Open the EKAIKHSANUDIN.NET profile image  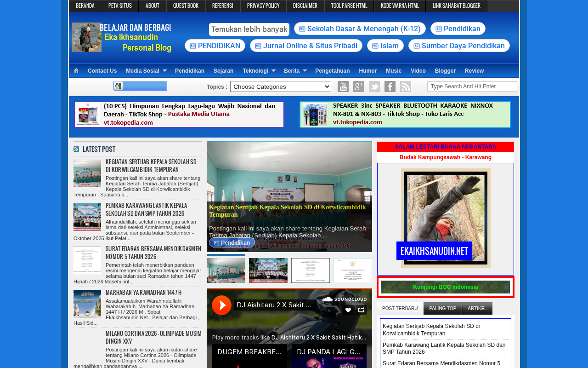(x=446, y=218)
